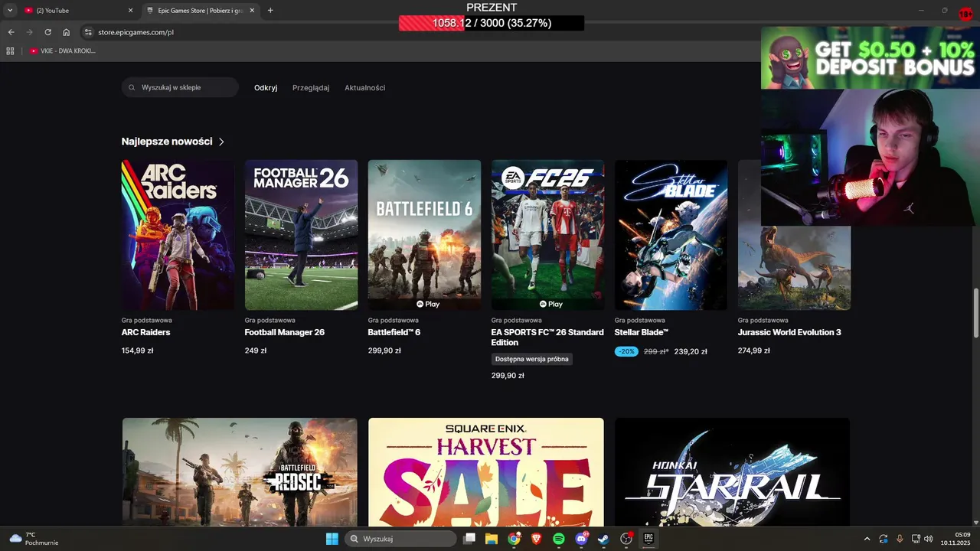Image resolution: width=980 pixels, height=551 pixels.
Task: Open the Honkai Star Rail banner
Action: (x=732, y=471)
